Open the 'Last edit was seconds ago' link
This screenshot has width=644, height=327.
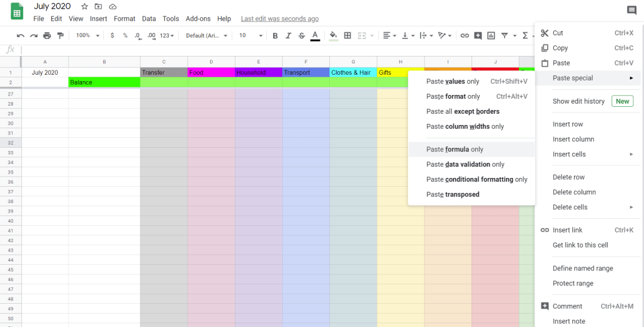pyautogui.click(x=280, y=19)
